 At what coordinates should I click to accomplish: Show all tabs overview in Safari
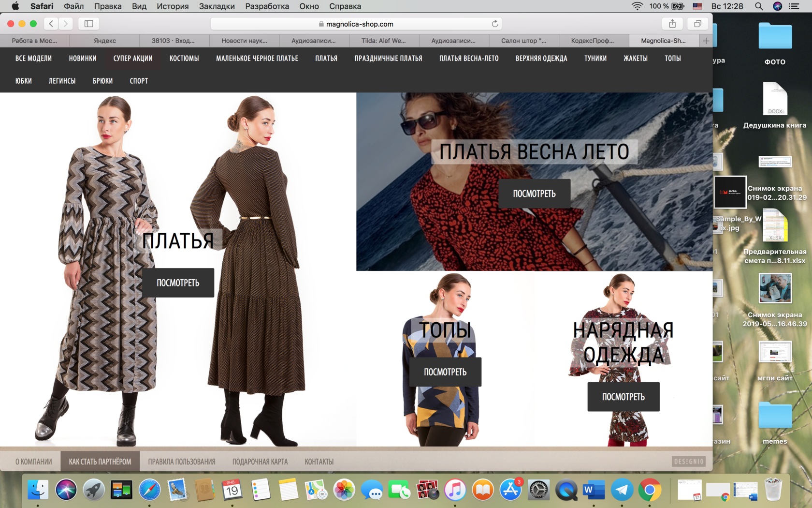697,24
